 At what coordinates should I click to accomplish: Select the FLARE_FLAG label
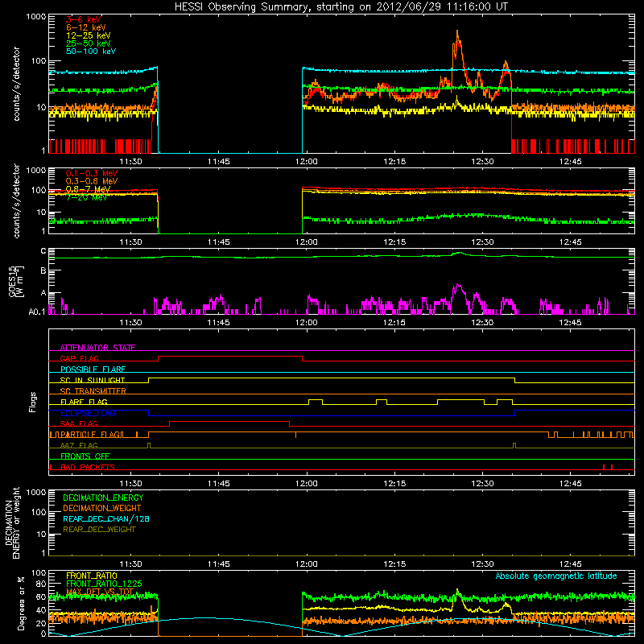(84, 402)
